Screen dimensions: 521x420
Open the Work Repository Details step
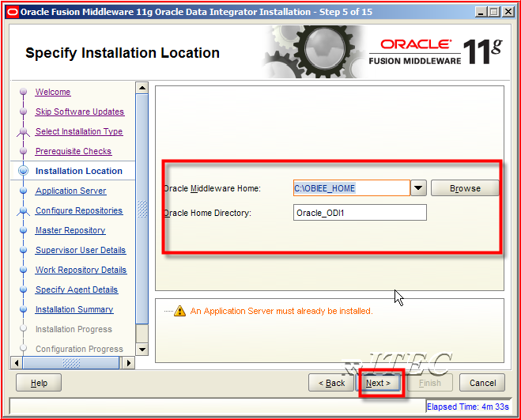click(x=81, y=270)
